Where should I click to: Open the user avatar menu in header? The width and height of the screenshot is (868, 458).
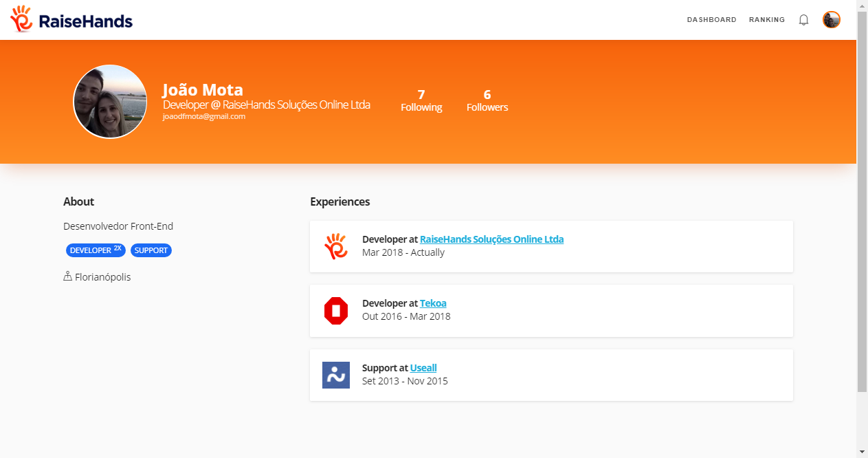(x=832, y=20)
